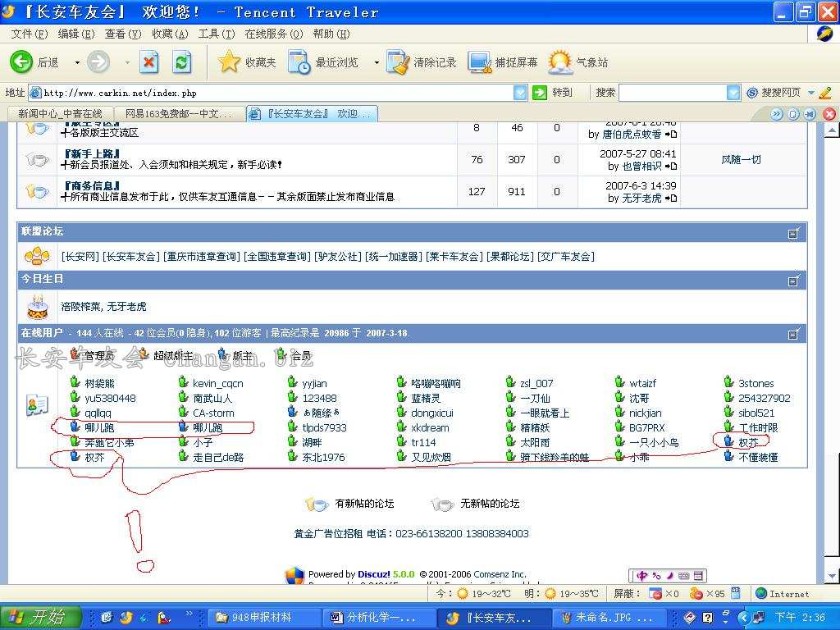The image size is (840, 630).
Task: Open the address bar URL dropdown
Action: [x=520, y=93]
